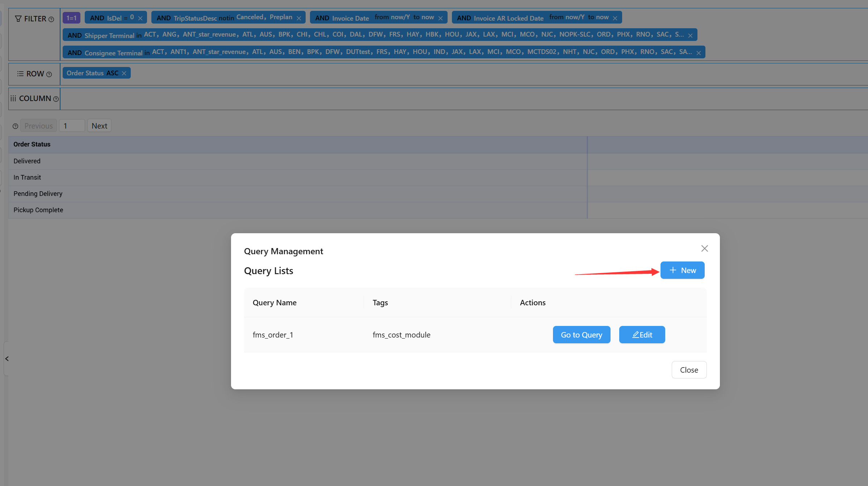Click the 1=1 filter tag
868x486 pixels.
[71, 18]
